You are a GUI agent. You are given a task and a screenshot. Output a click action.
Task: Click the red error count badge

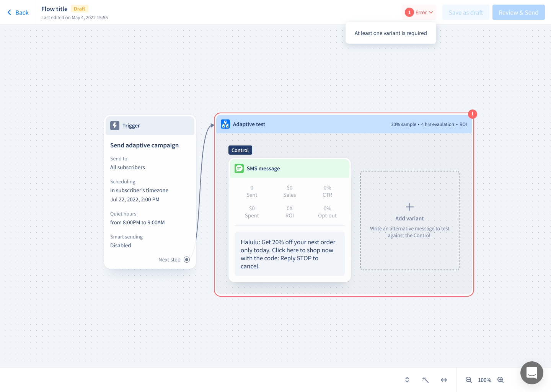click(409, 13)
